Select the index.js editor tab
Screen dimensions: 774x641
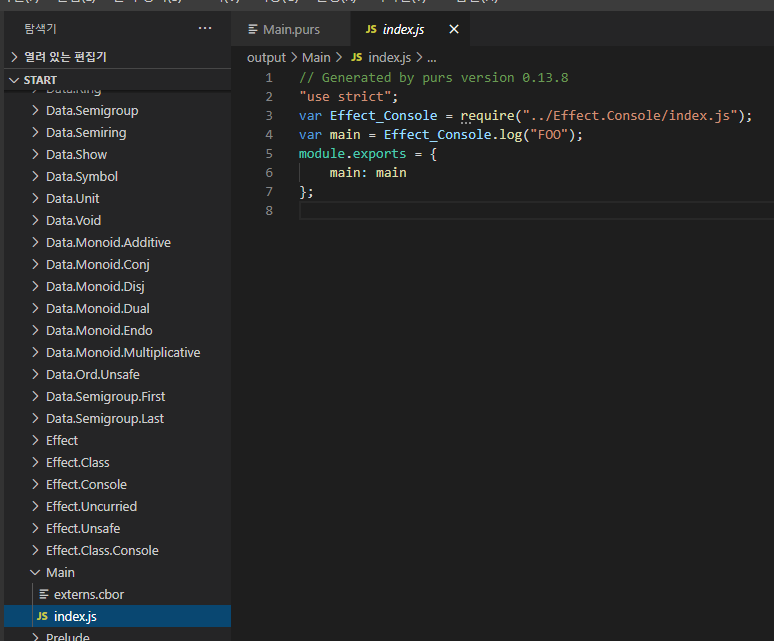pyautogui.click(x=403, y=30)
